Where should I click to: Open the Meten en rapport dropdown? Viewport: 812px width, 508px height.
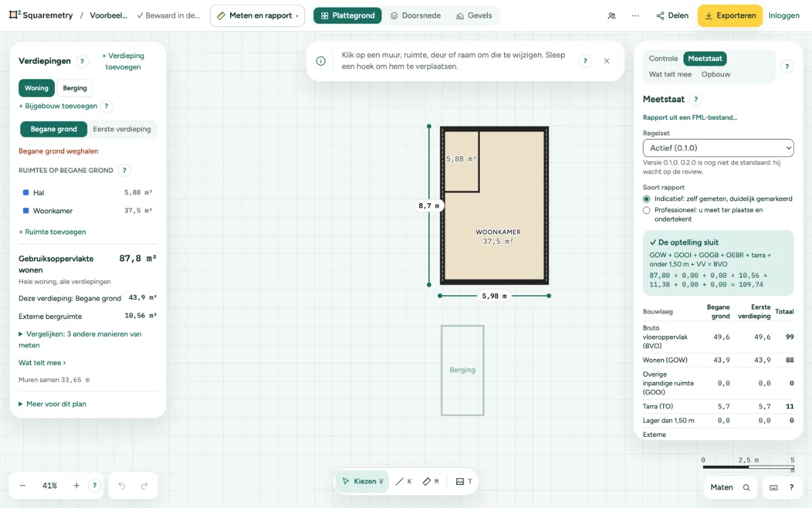257,16
